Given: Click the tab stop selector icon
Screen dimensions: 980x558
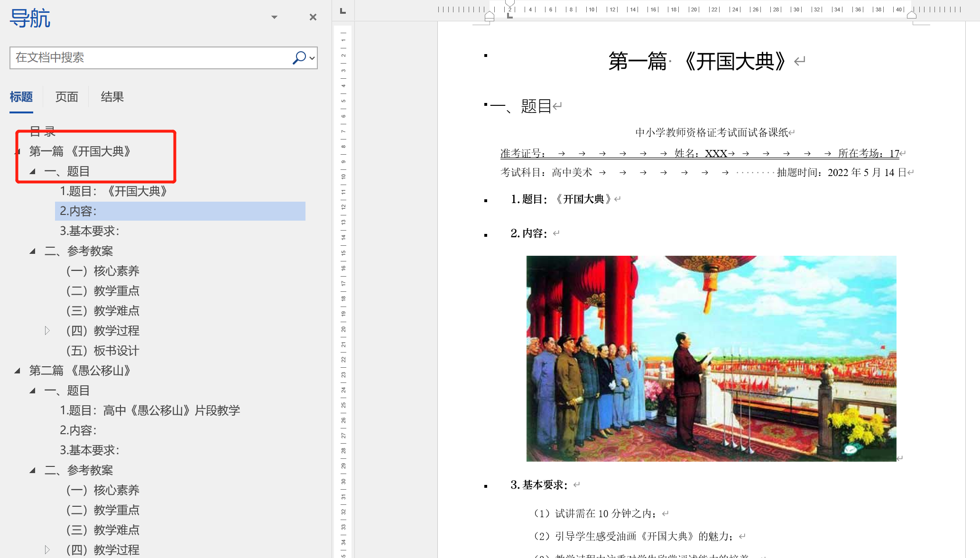Looking at the screenshot, I should tap(343, 11).
